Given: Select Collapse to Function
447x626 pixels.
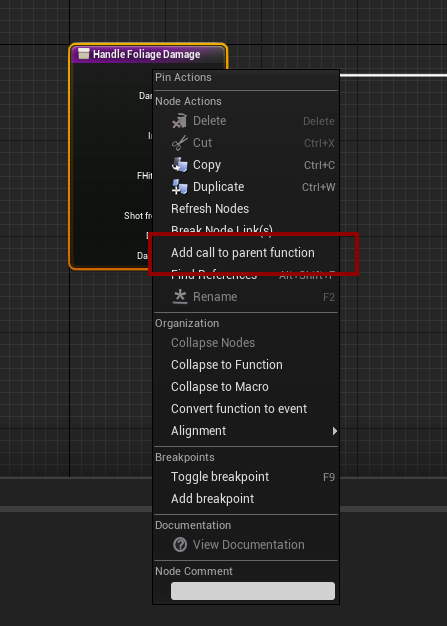Looking at the screenshot, I should point(227,365).
